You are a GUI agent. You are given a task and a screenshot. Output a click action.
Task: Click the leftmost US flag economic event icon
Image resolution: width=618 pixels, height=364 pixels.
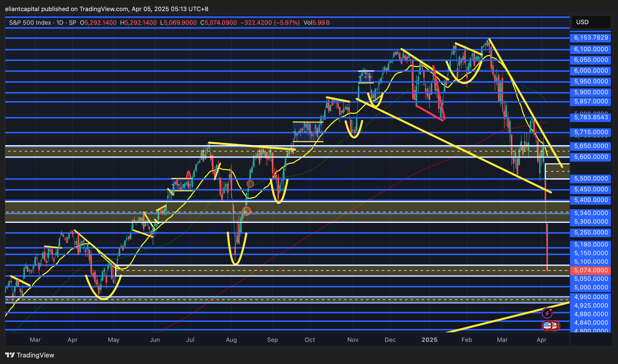coord(547,325)
